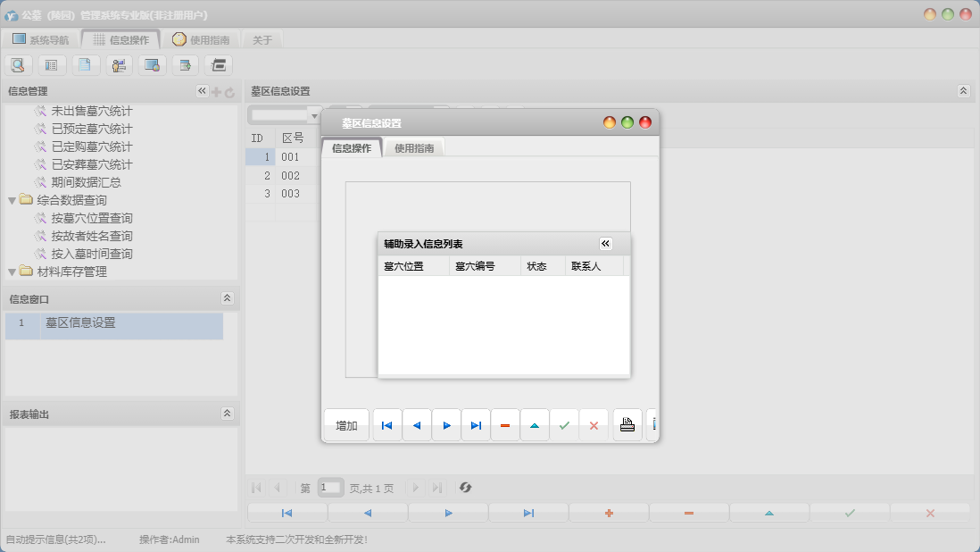The width and height of the screenshot is (980, 552).
Task: Click the teal up-arrow icon in dialog toolbar
Action: (535, 426)
